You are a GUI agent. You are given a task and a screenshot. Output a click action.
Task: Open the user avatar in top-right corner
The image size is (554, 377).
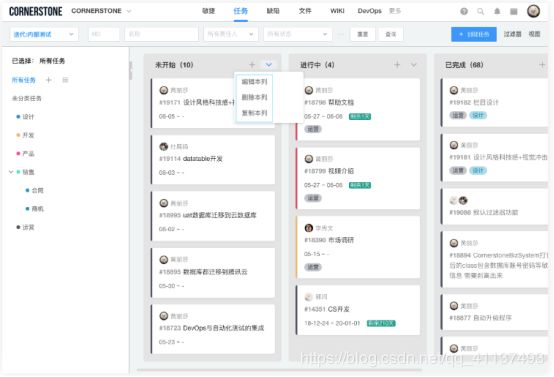click(x=534, y=11)
